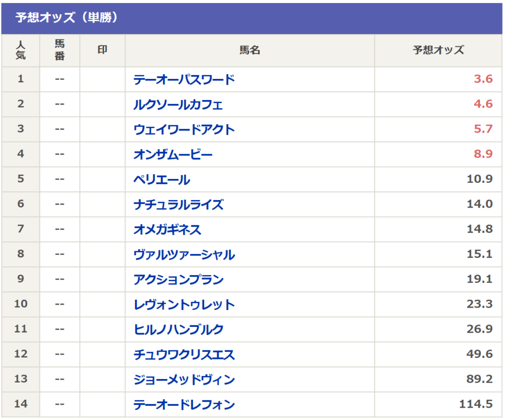Click the 予想オッズ column header
Screen dimensions: 505x420
click(x=438, y=50)
